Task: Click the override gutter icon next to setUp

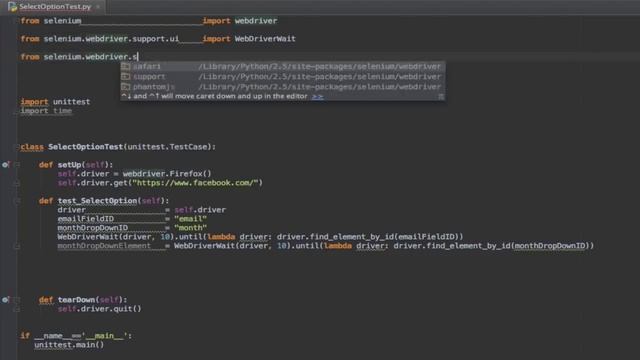Action: point(5,164)
